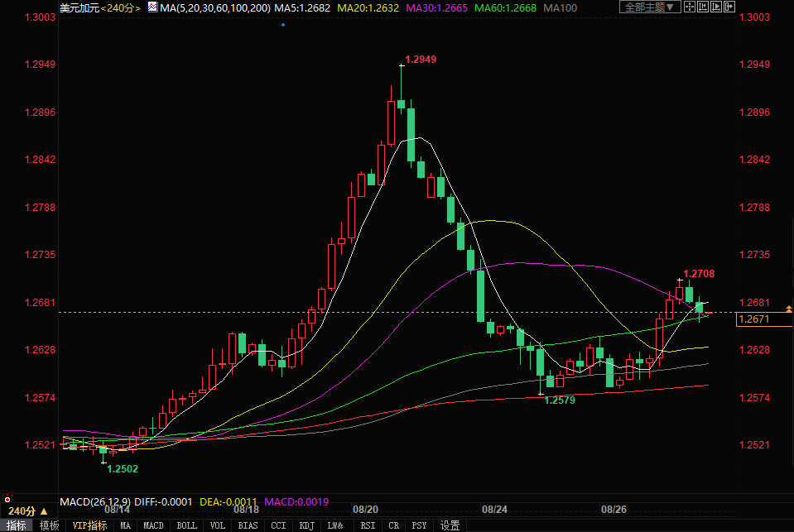Click the MA indicator icon beside 240分 title
794x532 pixels.
click(152, 7)
